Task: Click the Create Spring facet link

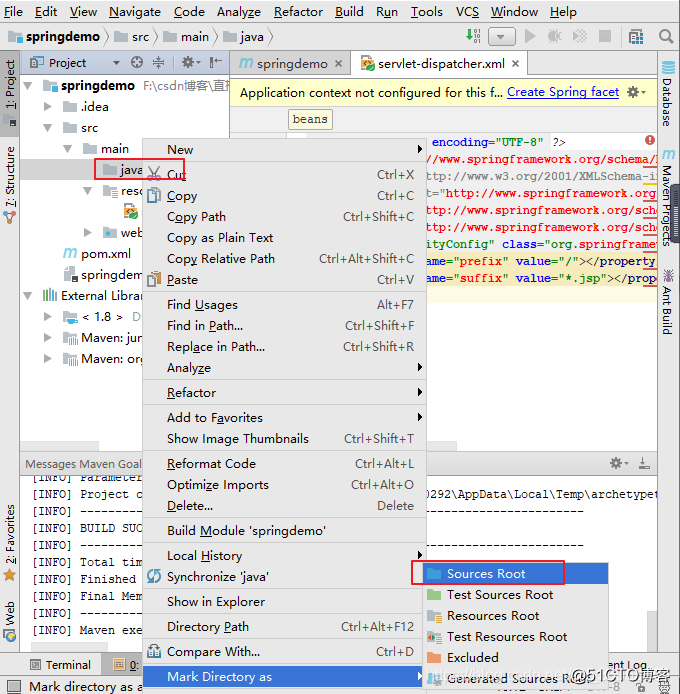Action: click(x=563, y=92)
